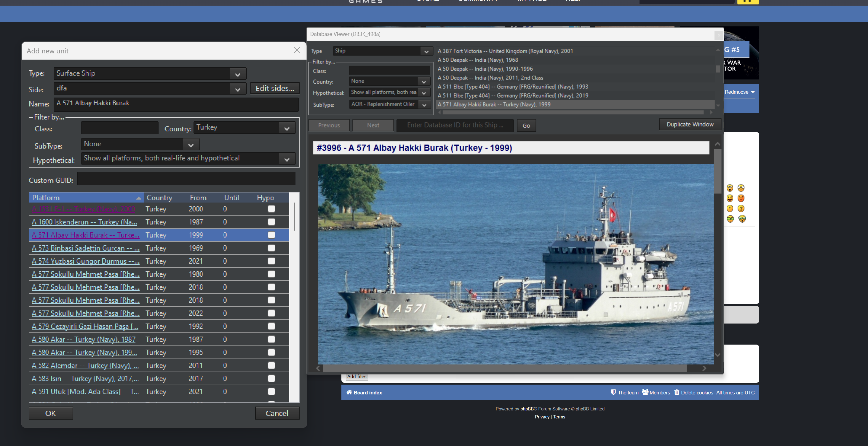Viewport: 868px width, 446px height.
Task: Open the Privacy link in footer
Action: tap(542, 417)
